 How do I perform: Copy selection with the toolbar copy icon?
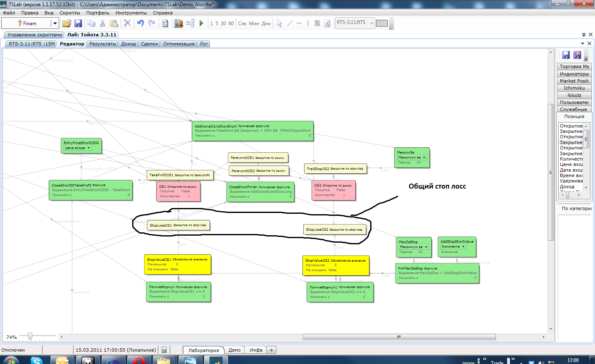[91, 23]
